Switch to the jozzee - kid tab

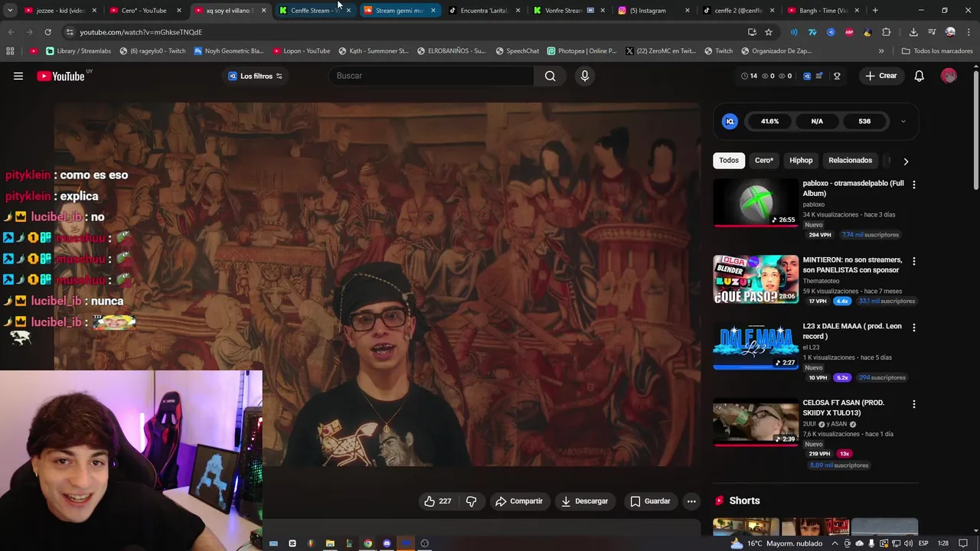(60, 11)
